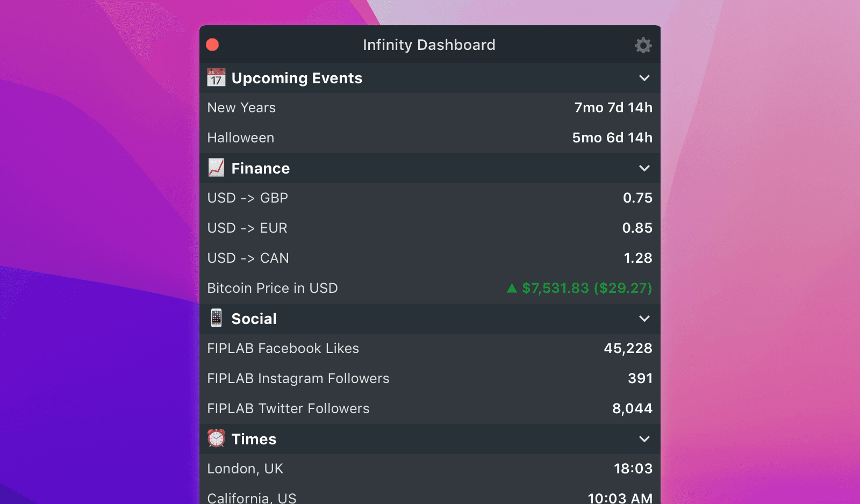Open FIPLAB Instagram Followers item
Screen dimensions: 860x504
(430, 379)
